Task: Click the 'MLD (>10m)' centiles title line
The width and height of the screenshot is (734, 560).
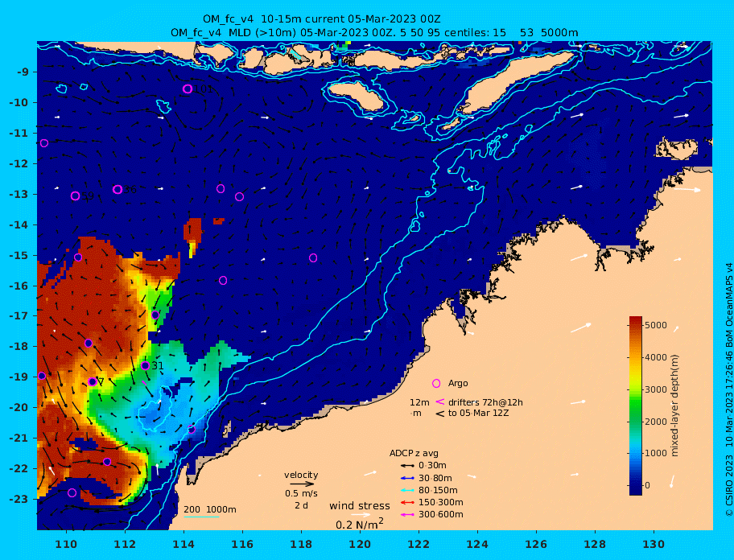Action: 374,33
